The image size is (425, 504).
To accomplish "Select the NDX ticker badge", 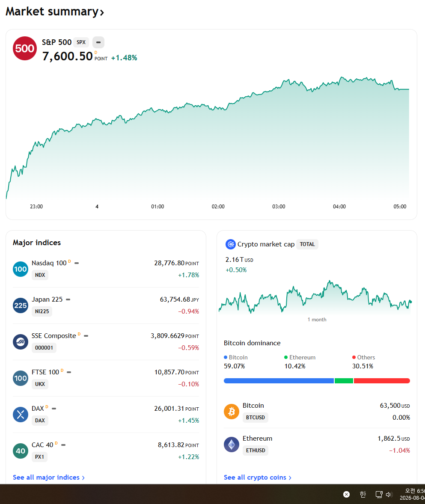I will (40, 275).
